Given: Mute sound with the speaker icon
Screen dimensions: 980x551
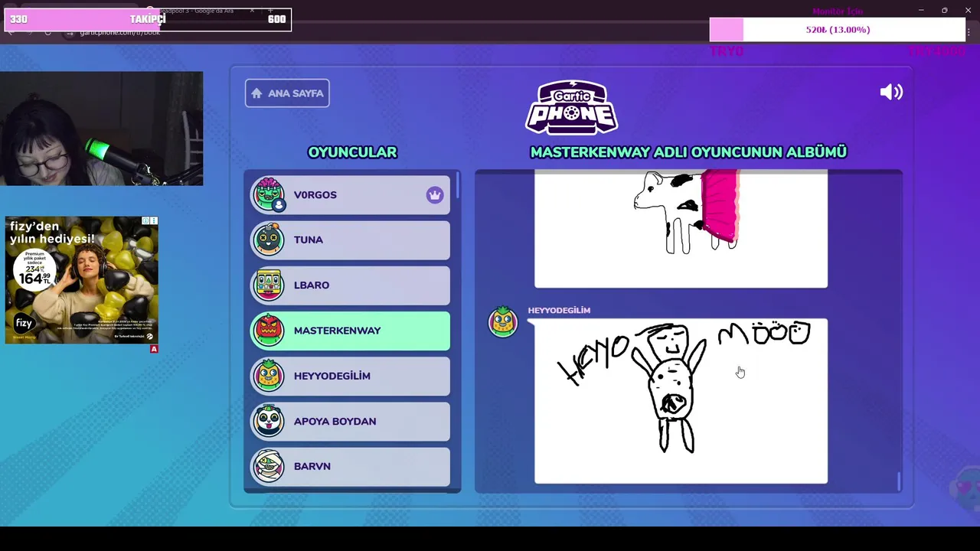Looking at the screenshot, I should point(891,93).
